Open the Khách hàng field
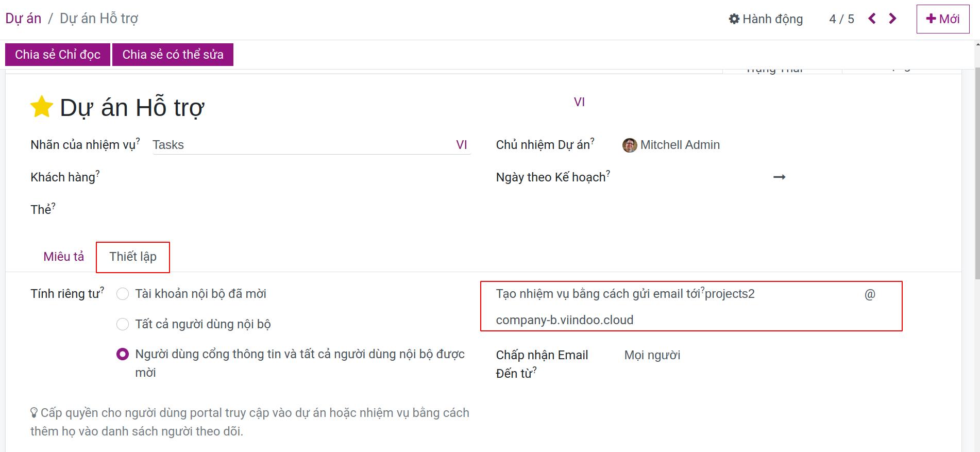This screenshot has width=980, height=452. 311,177
